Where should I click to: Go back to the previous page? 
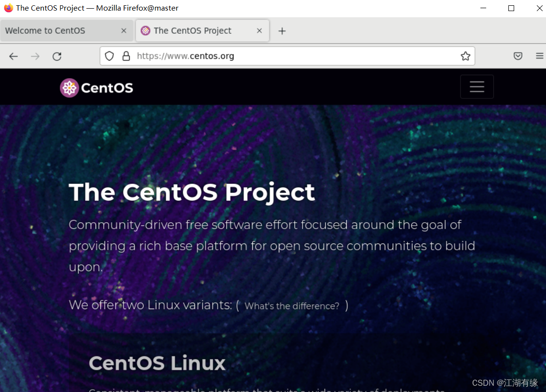click(x=14, y=56)
